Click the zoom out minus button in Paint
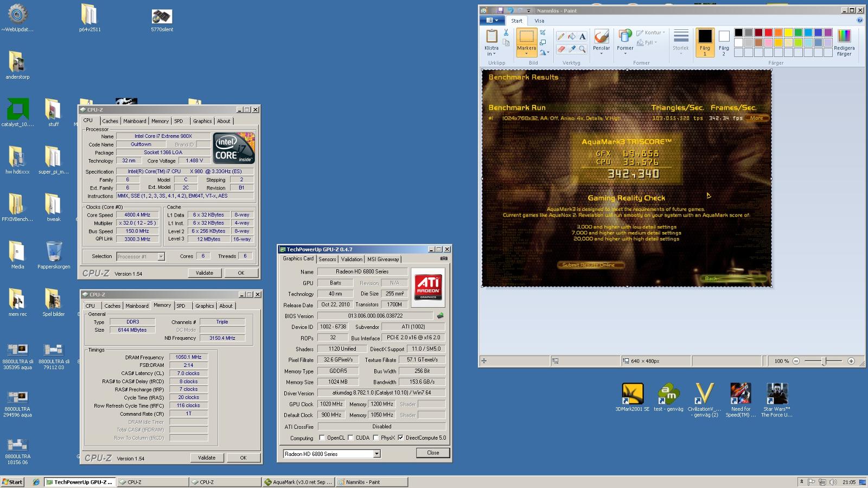868x488 pixels. pyautogui.click(x=796, y=361)
